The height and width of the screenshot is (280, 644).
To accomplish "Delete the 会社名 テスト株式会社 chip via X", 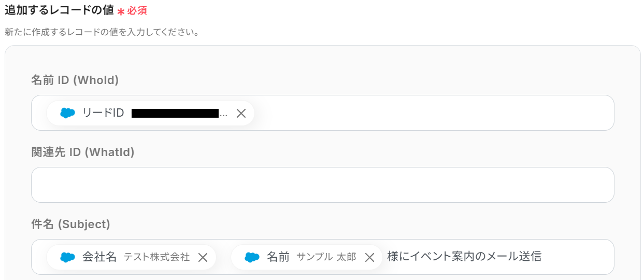I will pos(203,257).
